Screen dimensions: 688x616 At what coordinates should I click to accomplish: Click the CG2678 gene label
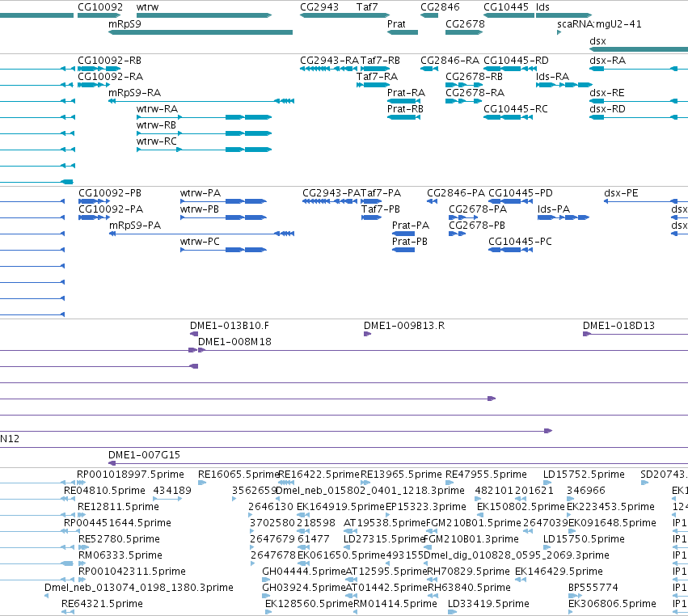coord(465,23)
